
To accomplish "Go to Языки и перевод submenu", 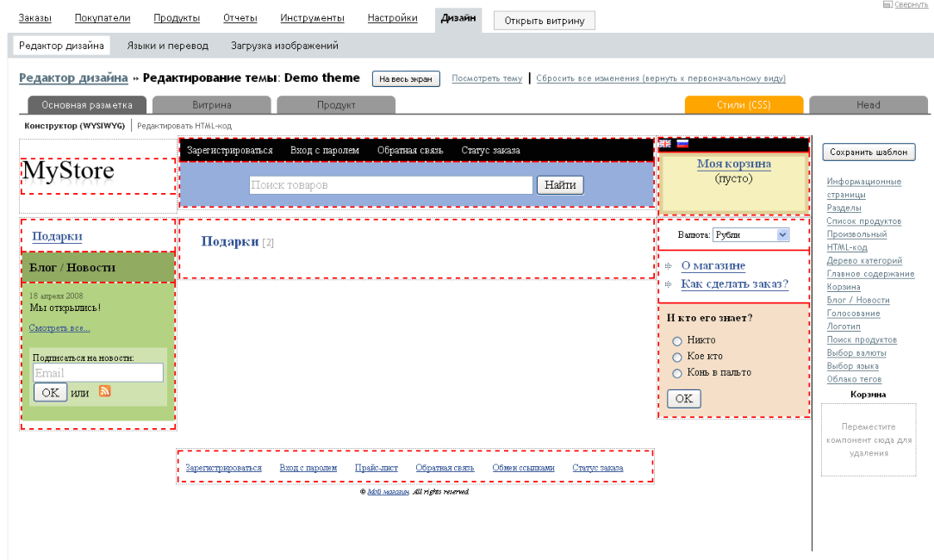I will [x=170, y=46].
